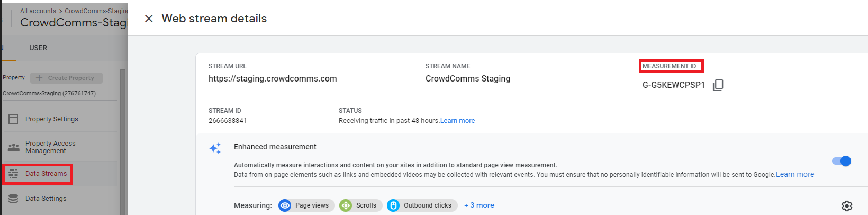Select the G-G5KEWCPSP1 measurement ID text
This screenshot has height=215, width=868.
[x=673, y=85]
